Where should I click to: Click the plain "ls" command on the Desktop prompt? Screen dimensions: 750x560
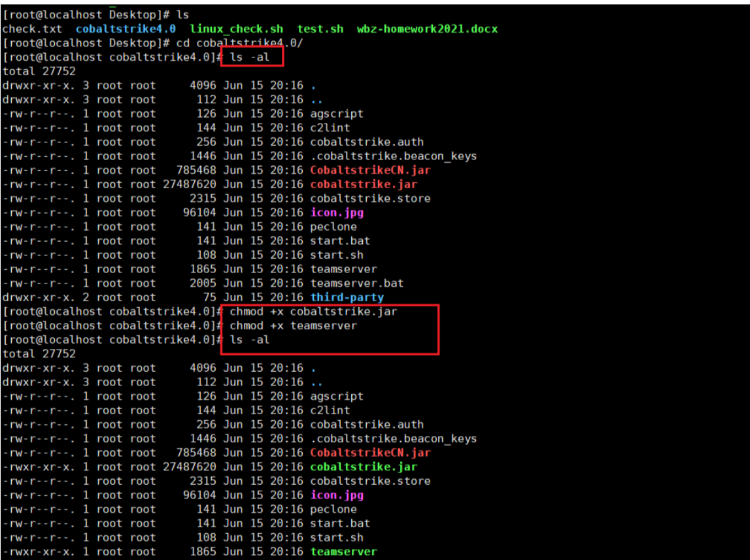[x=182, y=15]
